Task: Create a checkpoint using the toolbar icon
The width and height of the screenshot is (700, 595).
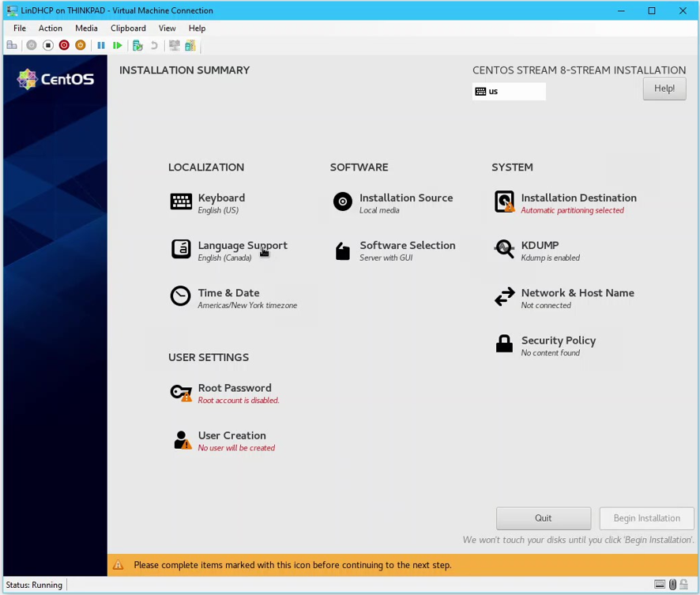Action: tap(137, 45)
